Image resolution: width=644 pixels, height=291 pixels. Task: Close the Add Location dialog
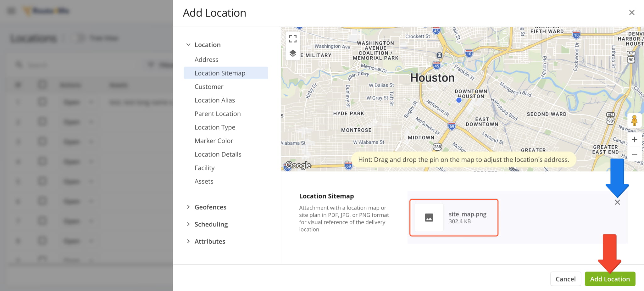click(x=632, y=13)
